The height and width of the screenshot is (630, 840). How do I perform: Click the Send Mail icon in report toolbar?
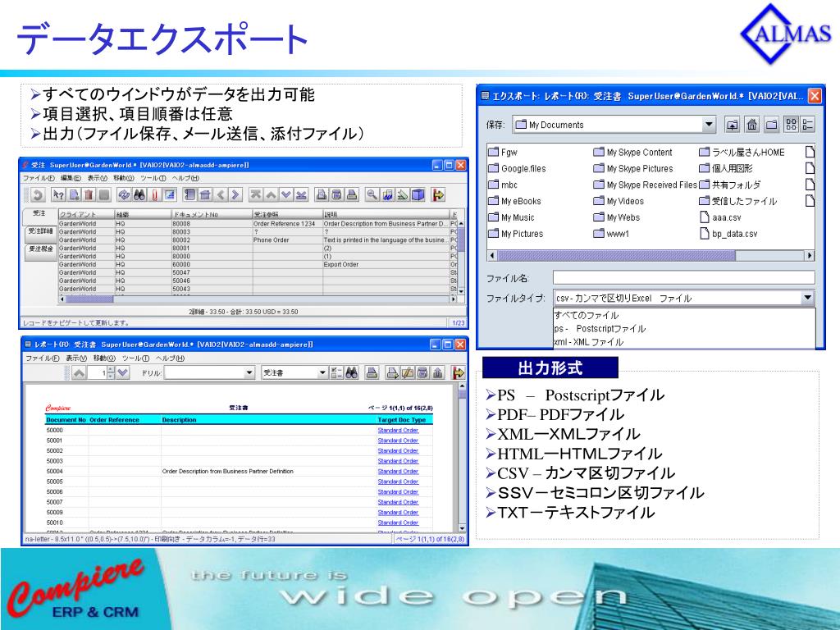(x=407, y=373)
